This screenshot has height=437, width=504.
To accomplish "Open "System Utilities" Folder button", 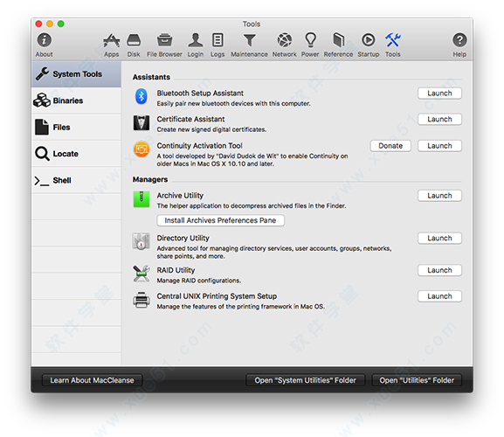I will [x=306, y=380].
